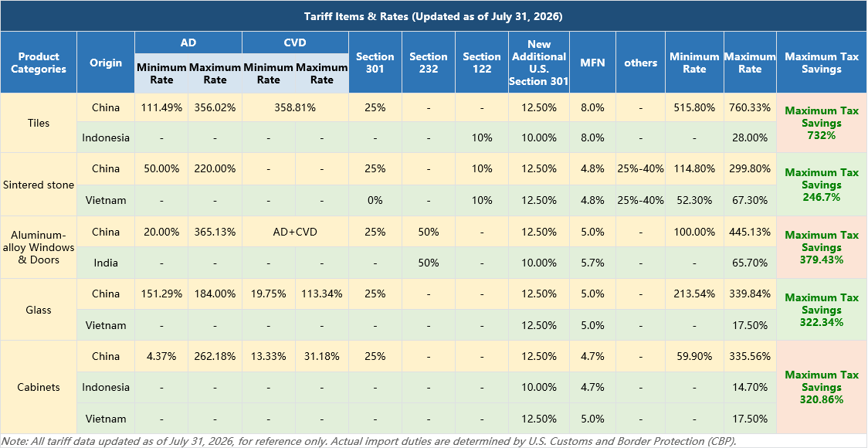Click the AD group header

(x=188, y=42)
